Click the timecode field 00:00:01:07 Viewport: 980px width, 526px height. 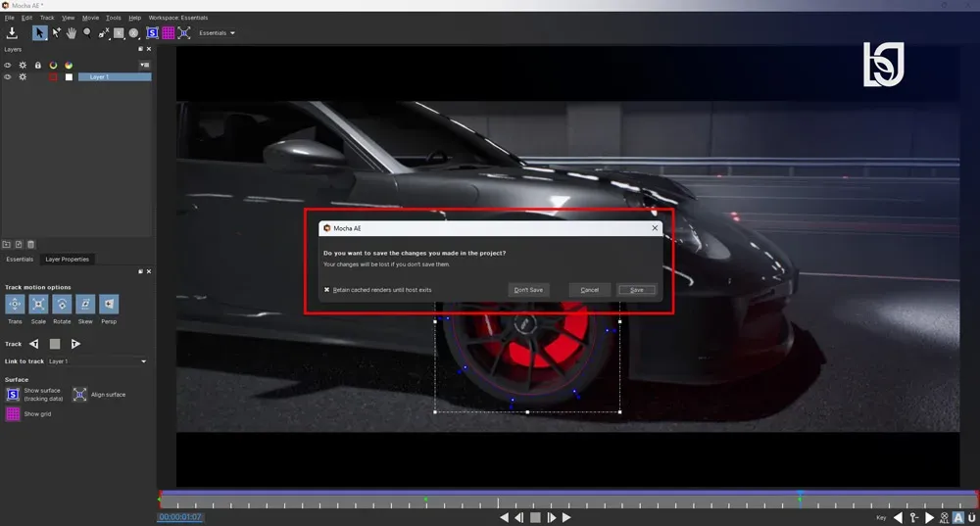coord(180,517)
